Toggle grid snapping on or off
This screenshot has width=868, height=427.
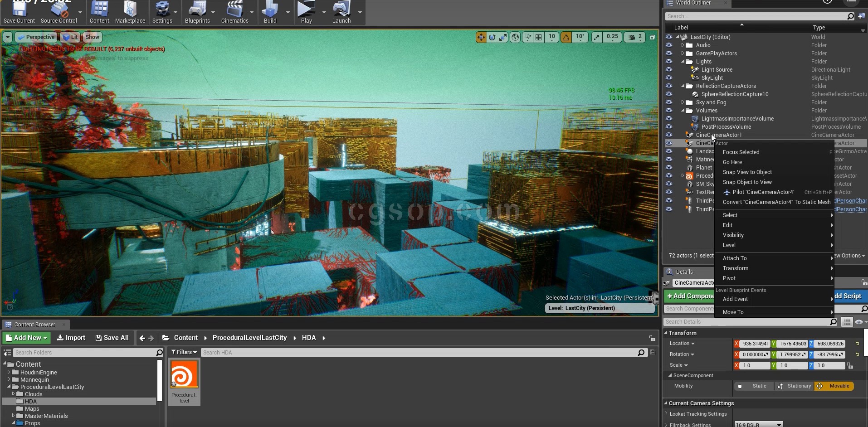point(538,37)
